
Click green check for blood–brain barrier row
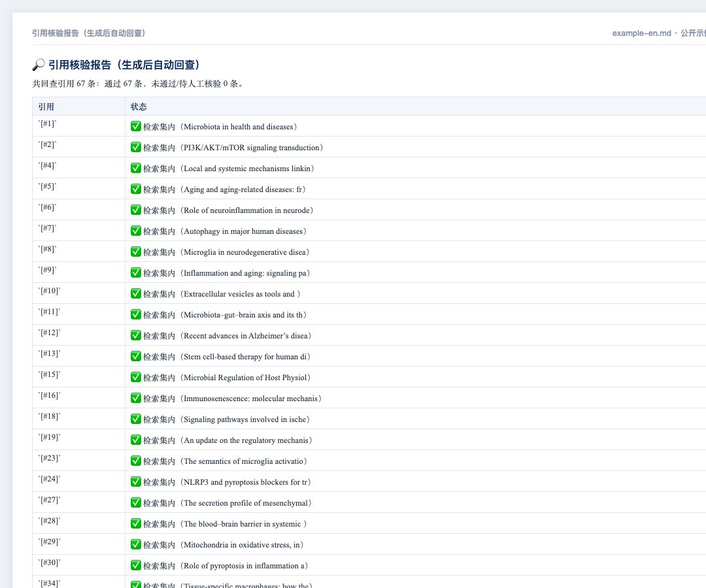[x=136, y=524]
